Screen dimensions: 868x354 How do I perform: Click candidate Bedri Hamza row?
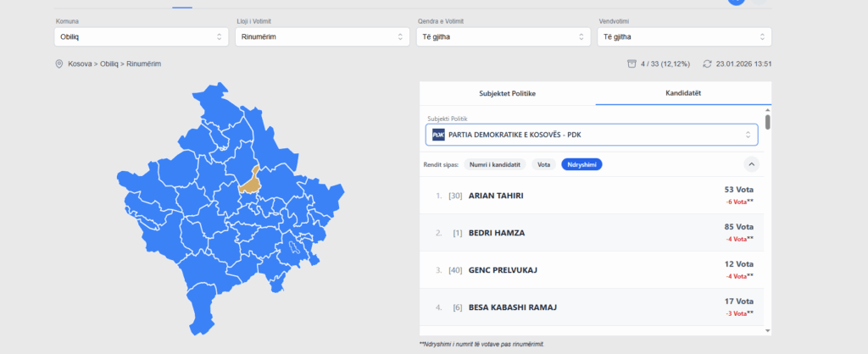coord(593,233)
